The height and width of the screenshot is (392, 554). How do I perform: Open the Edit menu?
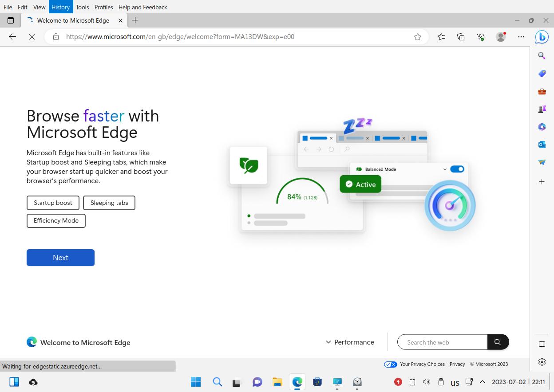23,7
